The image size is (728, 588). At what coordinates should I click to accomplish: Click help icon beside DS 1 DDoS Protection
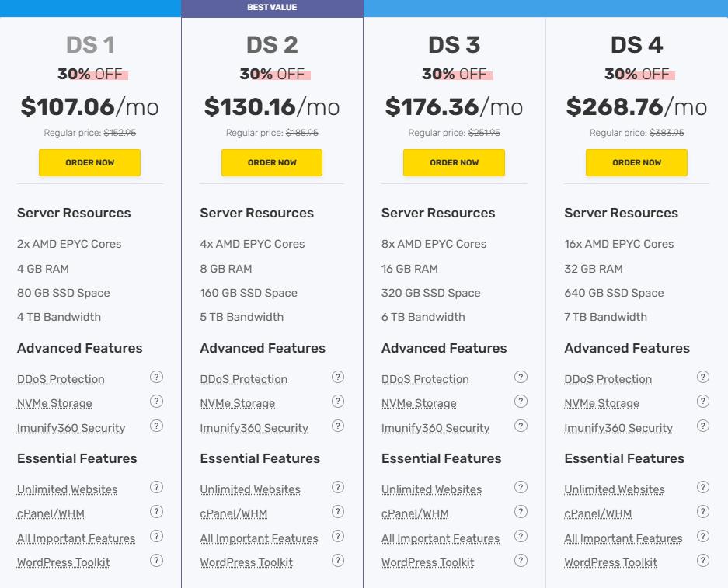point(156,378)
